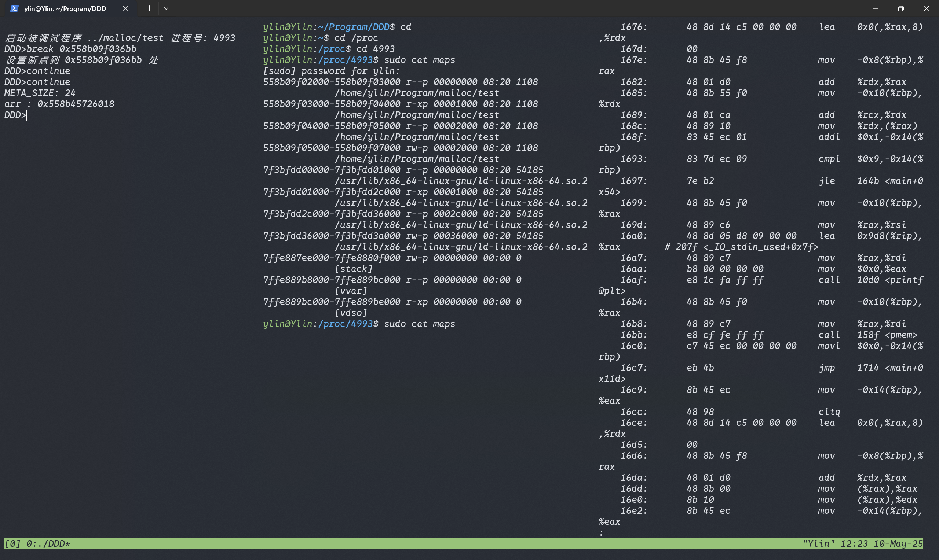Click the '# 207f <_IO_stdin_used+0x7f>' comment

click(741, 247)
